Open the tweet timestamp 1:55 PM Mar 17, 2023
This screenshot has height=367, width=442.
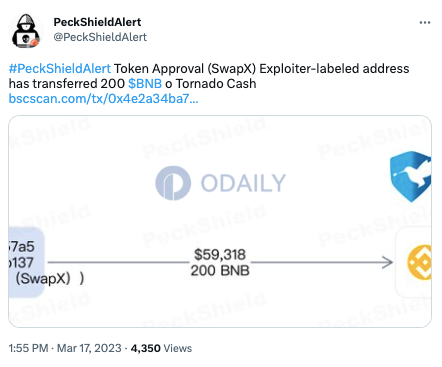(x=65, y=348)
